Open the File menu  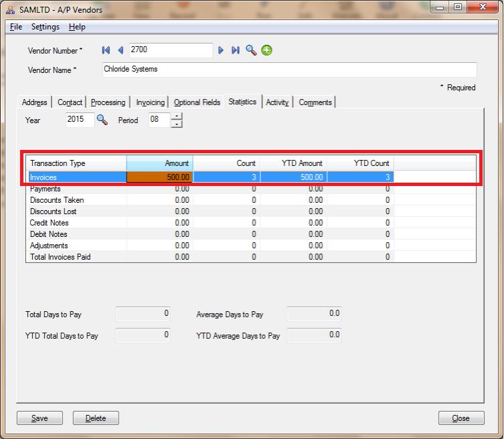(x=16, y=27)
